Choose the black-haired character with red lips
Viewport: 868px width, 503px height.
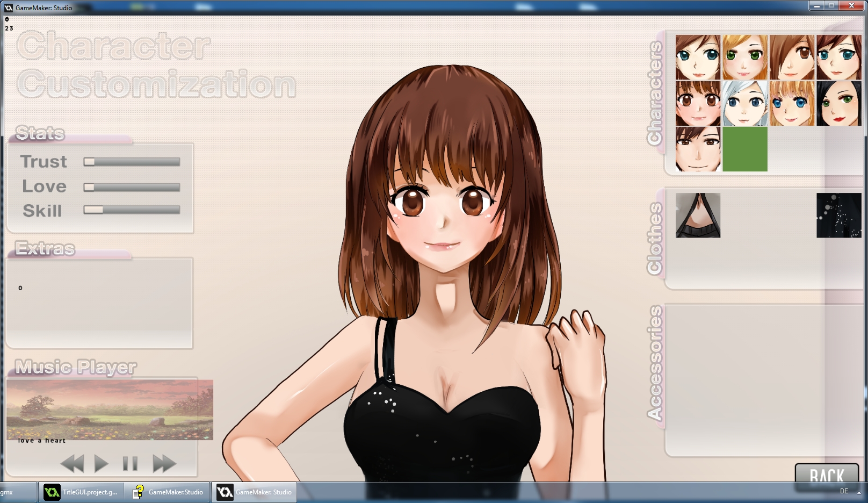point(838,104)
